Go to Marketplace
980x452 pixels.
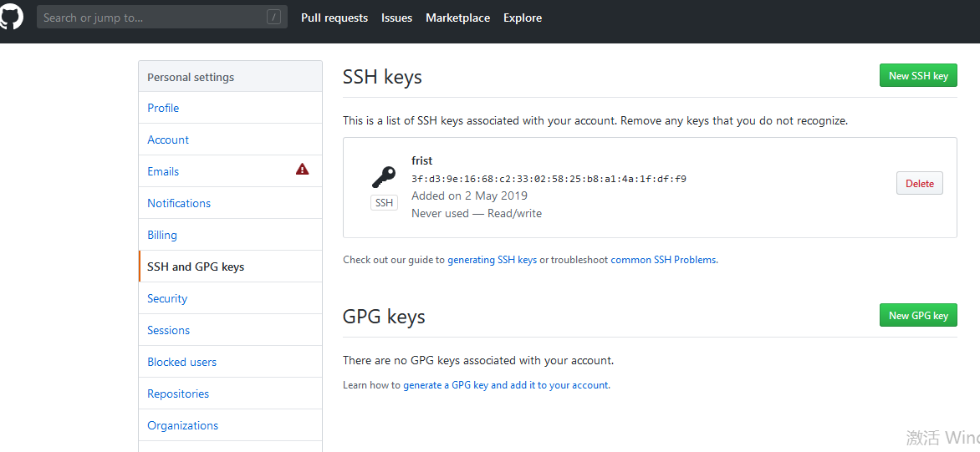(457, 18)
